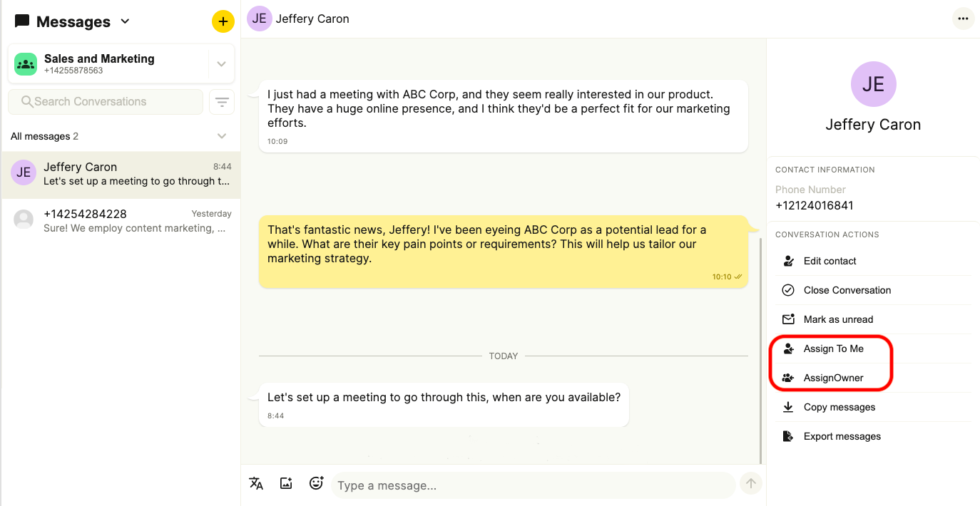Open the overflow menu in top right corner
The width and height of the screenshot is (980, 506).
(x=964, y=19)
